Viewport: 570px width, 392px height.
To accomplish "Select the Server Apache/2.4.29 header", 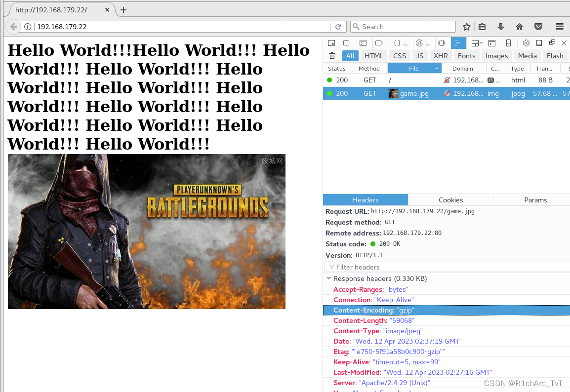I will click(447, 383).
